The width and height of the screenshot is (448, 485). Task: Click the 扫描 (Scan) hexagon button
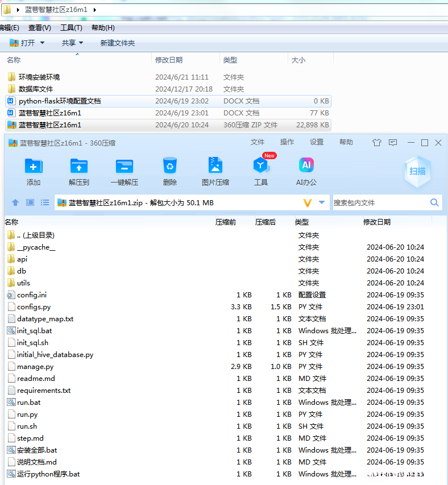(x=417, y=171)
